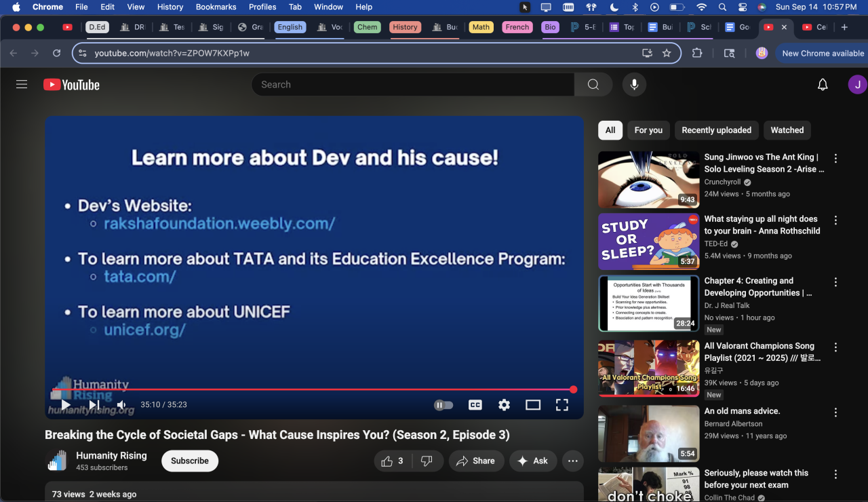This screenshot has height=502, width=868.
Task: Enter fullscreen mode on the video
Action: (x=561, y=405)
